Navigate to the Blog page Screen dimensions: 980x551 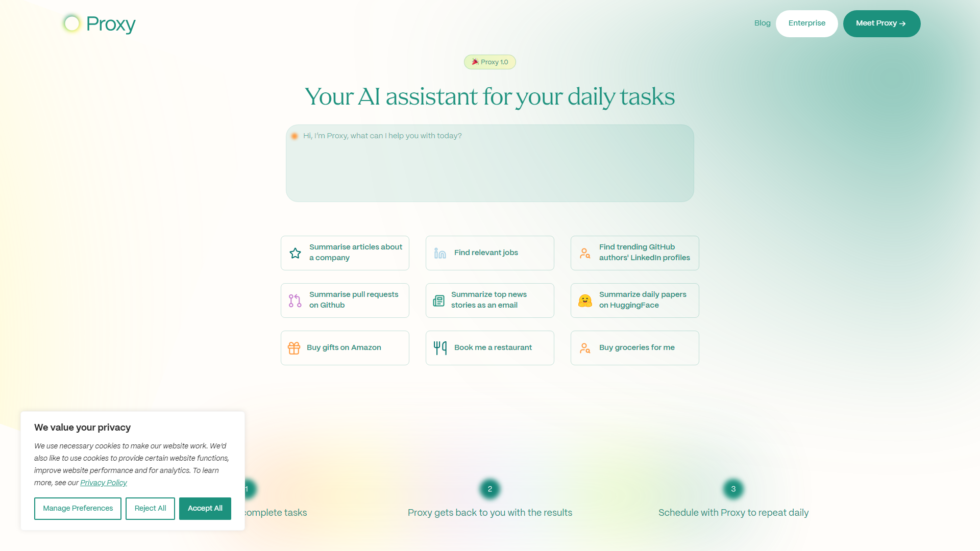[x=763, y=23]
